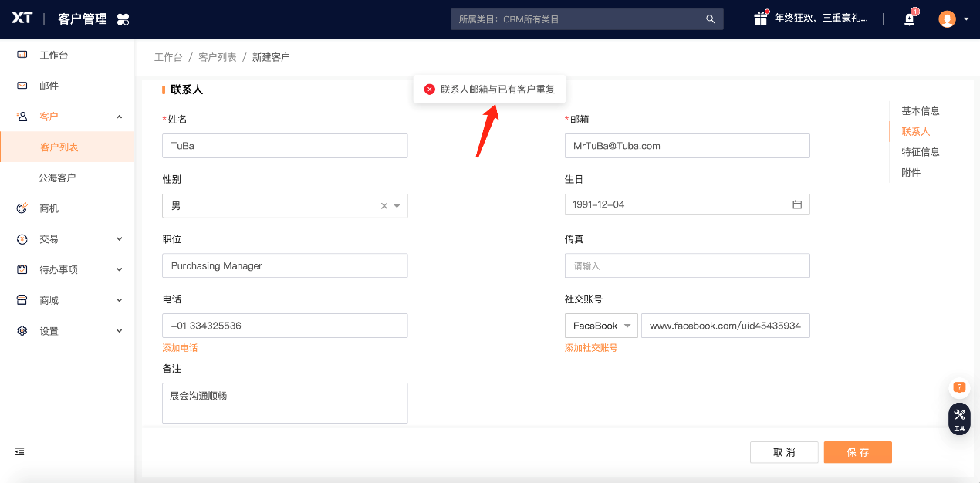
Task: Open the FaceBook social account type dropdown
Action: [x=601, y=326]
